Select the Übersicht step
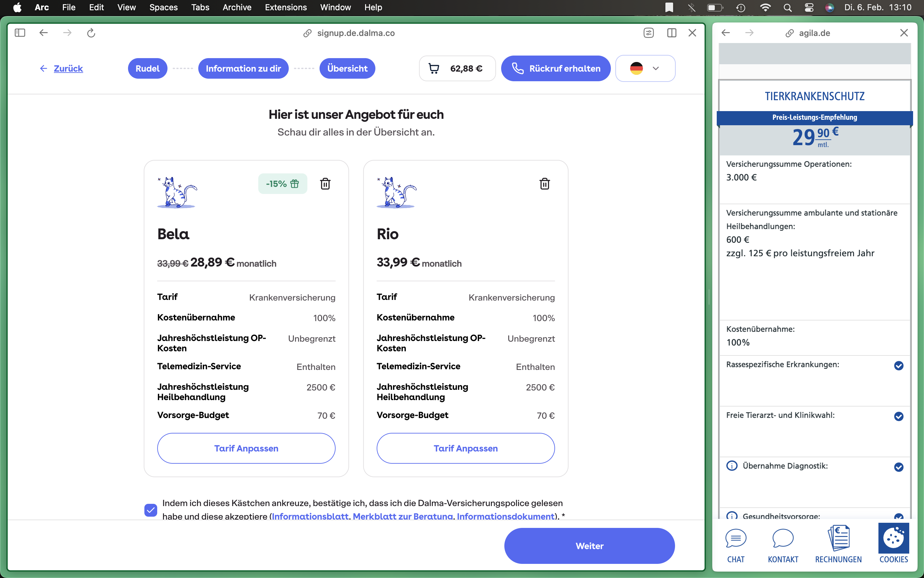The width and height of the screenshot is (924, 578). [x=347, y=68]
